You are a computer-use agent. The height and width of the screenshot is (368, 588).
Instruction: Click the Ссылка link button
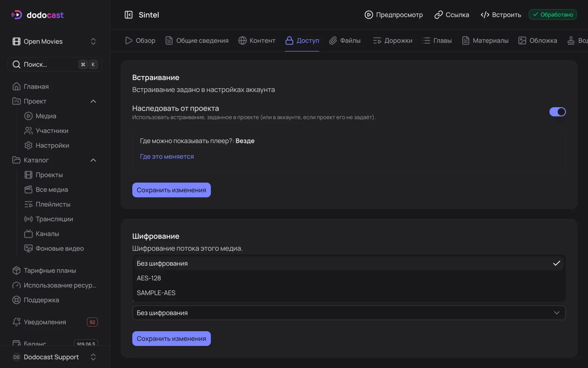[452, 15]
